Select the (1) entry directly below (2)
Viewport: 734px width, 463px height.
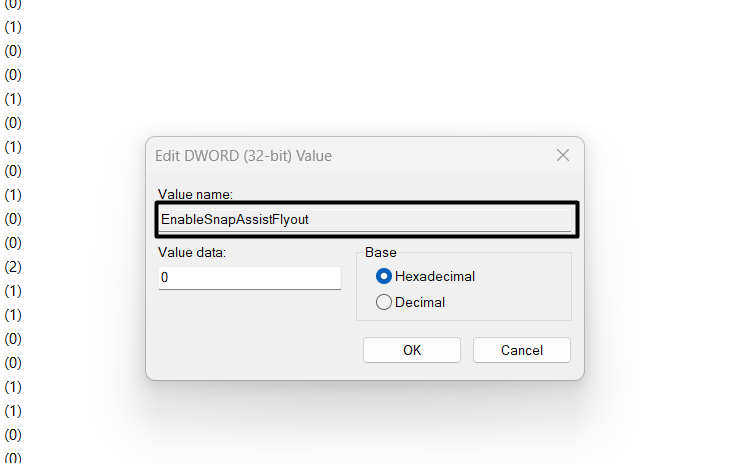click(13, 291)
